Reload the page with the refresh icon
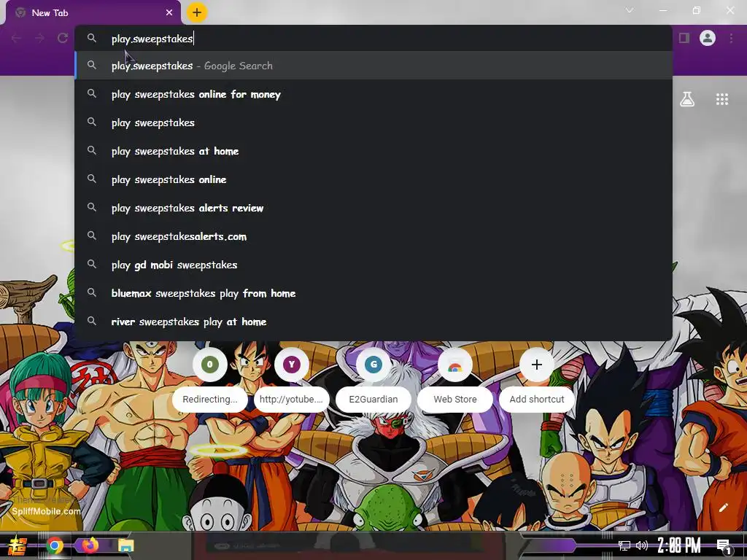The height and width of the screenshot is (560, 747). click(x=63, y=38)
